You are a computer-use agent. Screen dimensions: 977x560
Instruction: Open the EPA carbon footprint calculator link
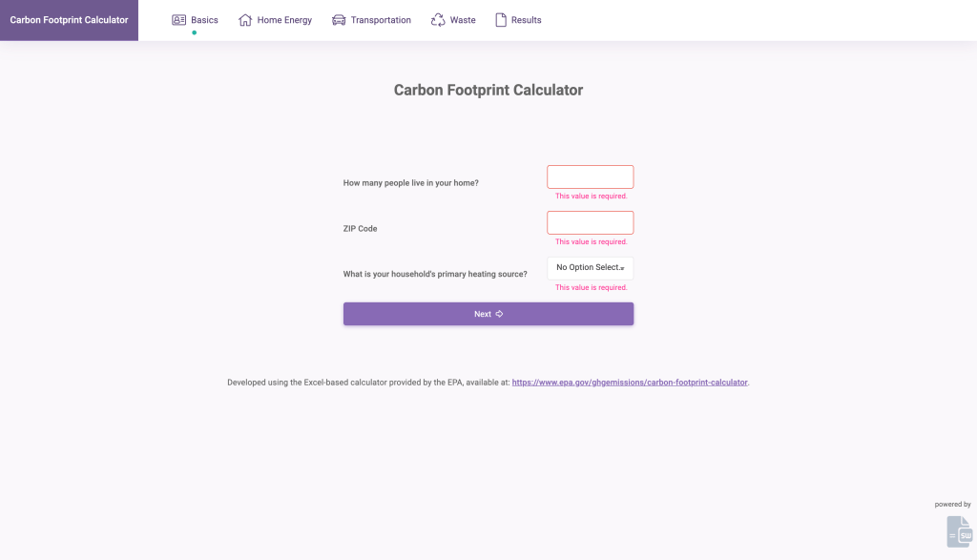tap(630, 383)
